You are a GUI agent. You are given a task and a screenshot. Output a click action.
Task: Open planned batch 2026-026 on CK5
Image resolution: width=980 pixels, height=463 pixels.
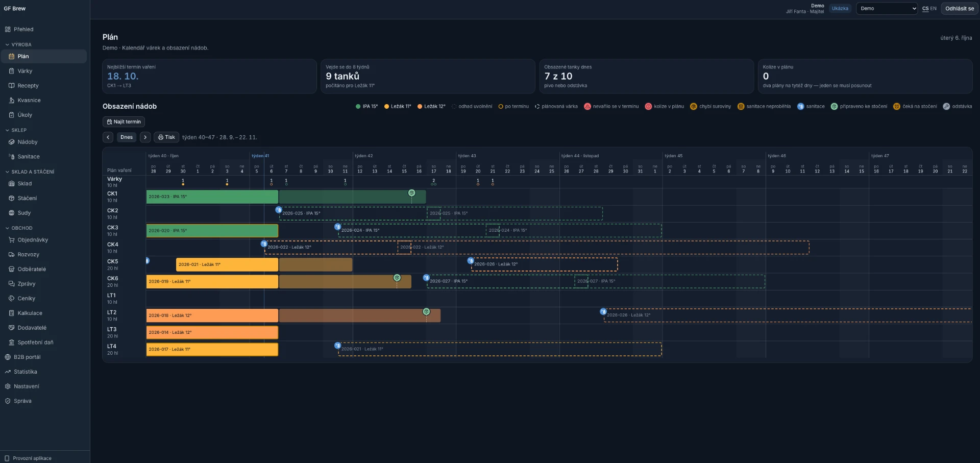[544, 264]
